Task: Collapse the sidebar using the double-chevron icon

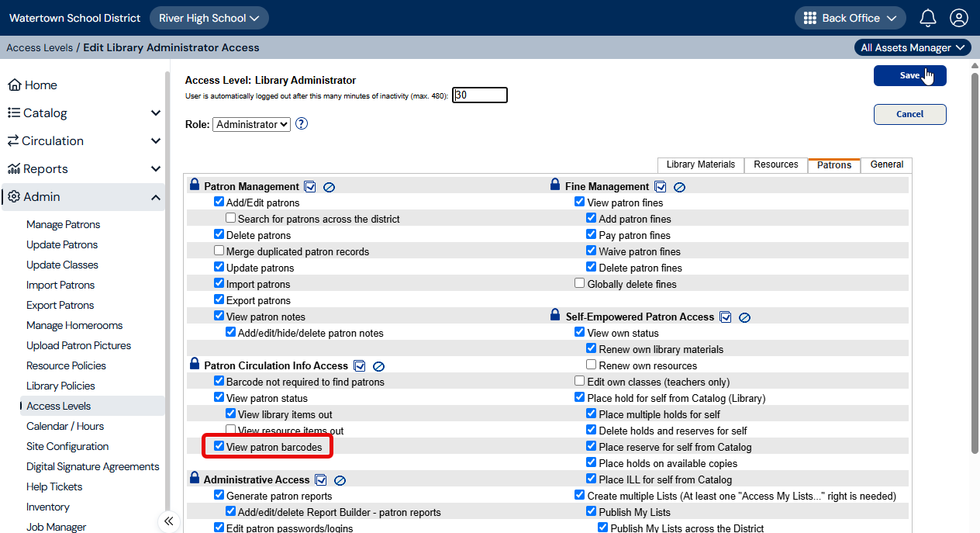Action: [168, 521]
